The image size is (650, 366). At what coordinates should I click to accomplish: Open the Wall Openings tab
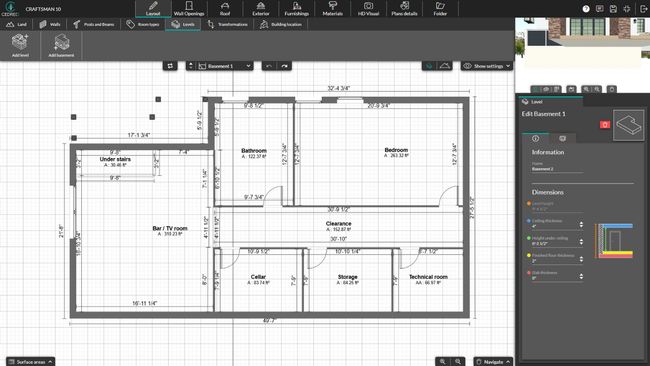pos(189,9)
